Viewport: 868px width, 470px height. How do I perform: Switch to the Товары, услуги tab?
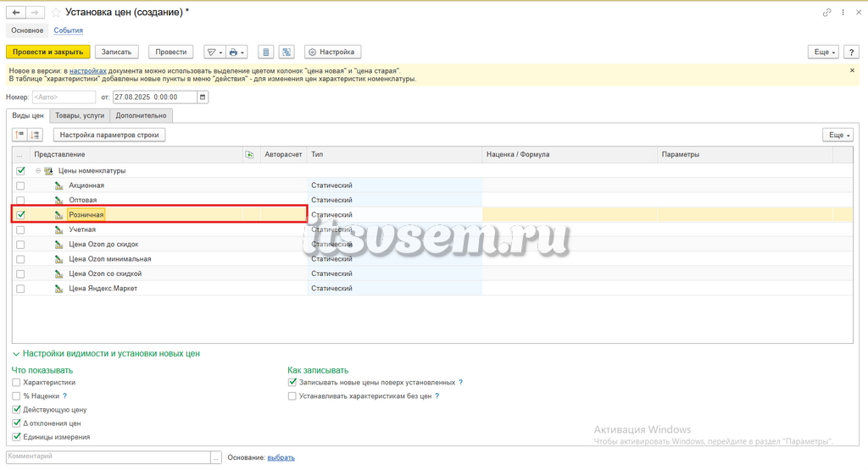tap(80, 115)
